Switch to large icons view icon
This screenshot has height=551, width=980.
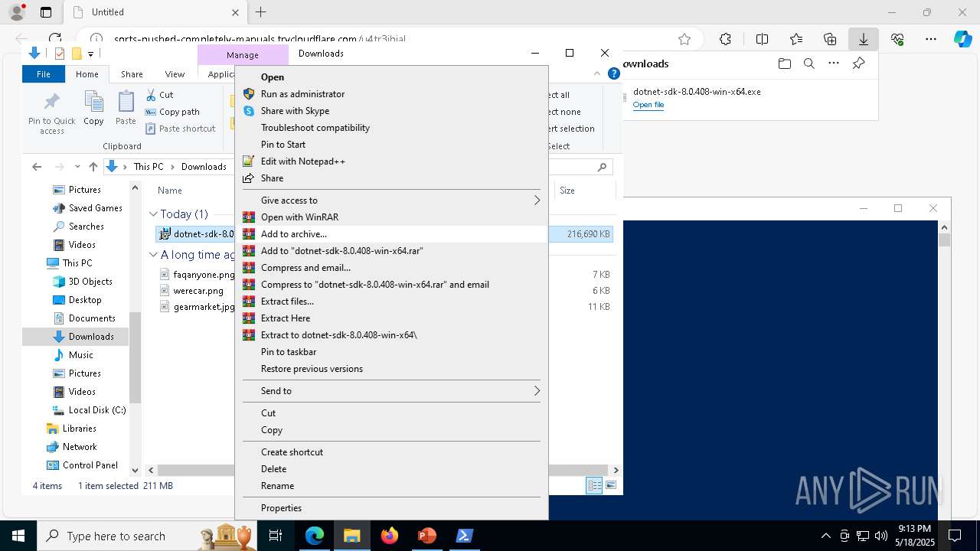point(611,485)
